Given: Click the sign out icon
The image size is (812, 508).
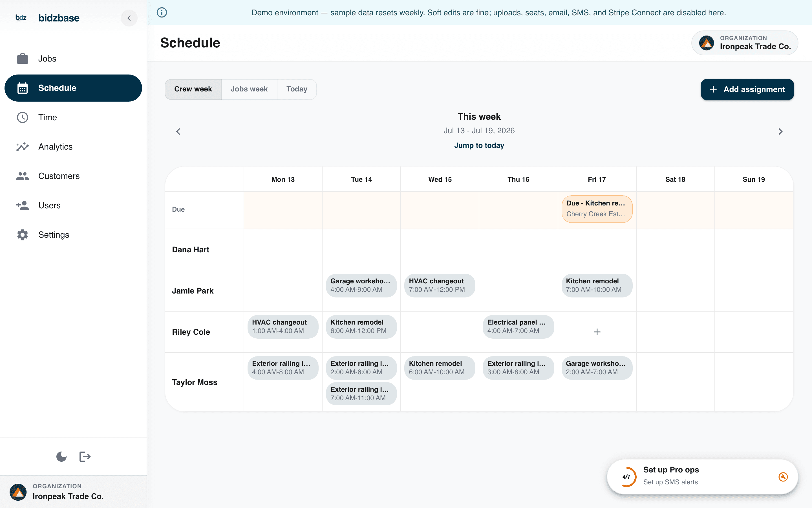Looking at the screenshot, I should pyautogui.click(x=85, y=457).
